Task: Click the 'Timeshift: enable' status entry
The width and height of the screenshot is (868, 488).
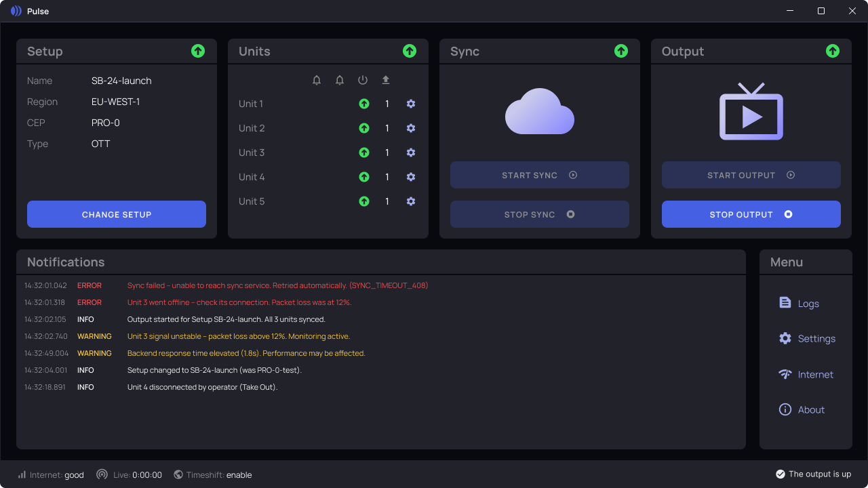Action: pos(213,475)
